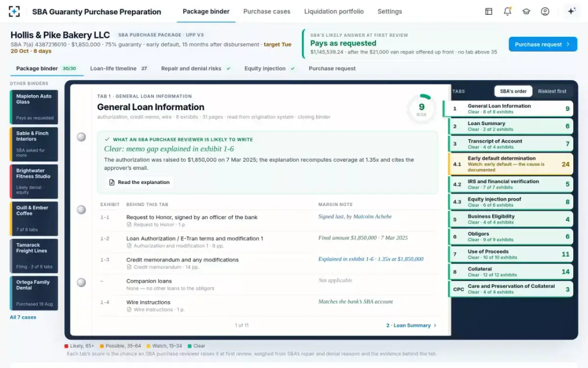The image size is (588, 368).
Task: Open tab 2 Loan Summary
Action: pos(511,126)
